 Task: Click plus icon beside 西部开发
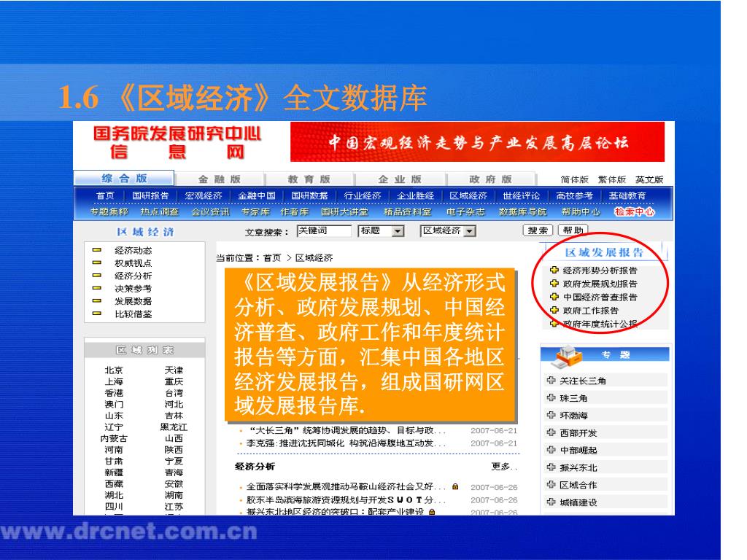click(x=551, y=432)
